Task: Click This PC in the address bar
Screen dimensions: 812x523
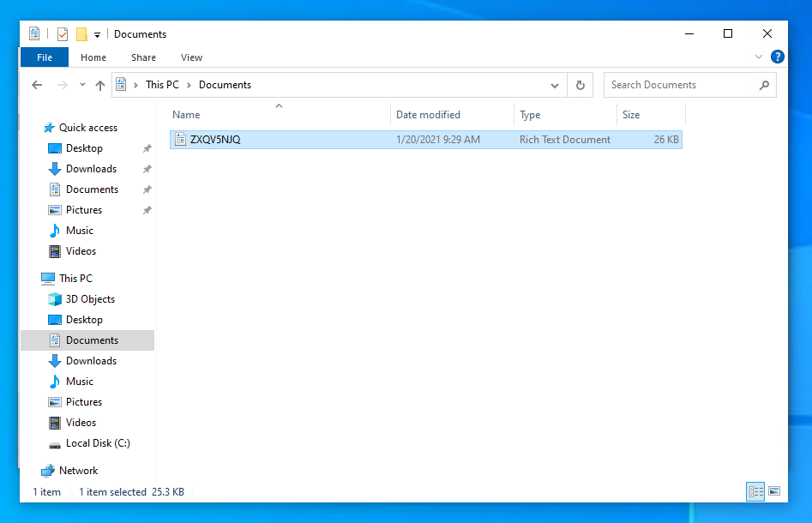Action: [x=162, y=85]
